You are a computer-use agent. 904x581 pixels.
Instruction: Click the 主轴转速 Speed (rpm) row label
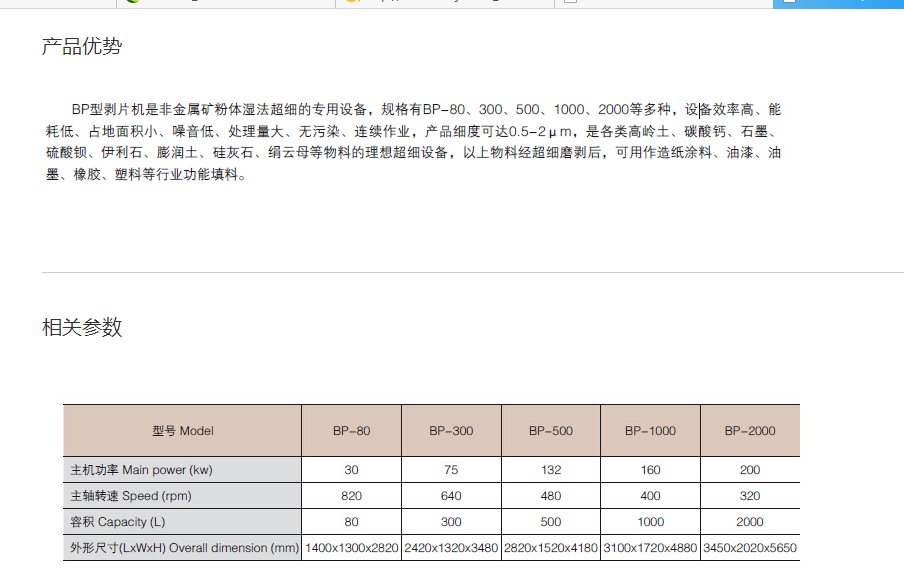coord(134,496)
